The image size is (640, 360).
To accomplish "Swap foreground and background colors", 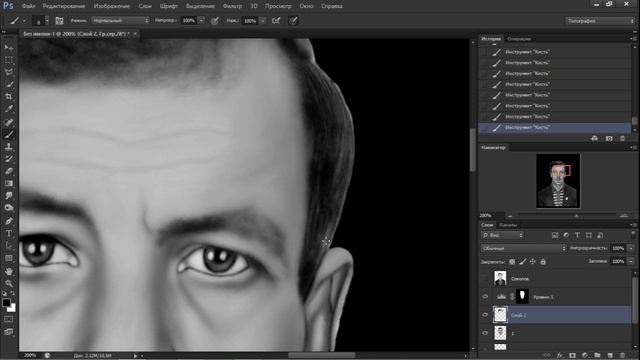I will (13, 293).
